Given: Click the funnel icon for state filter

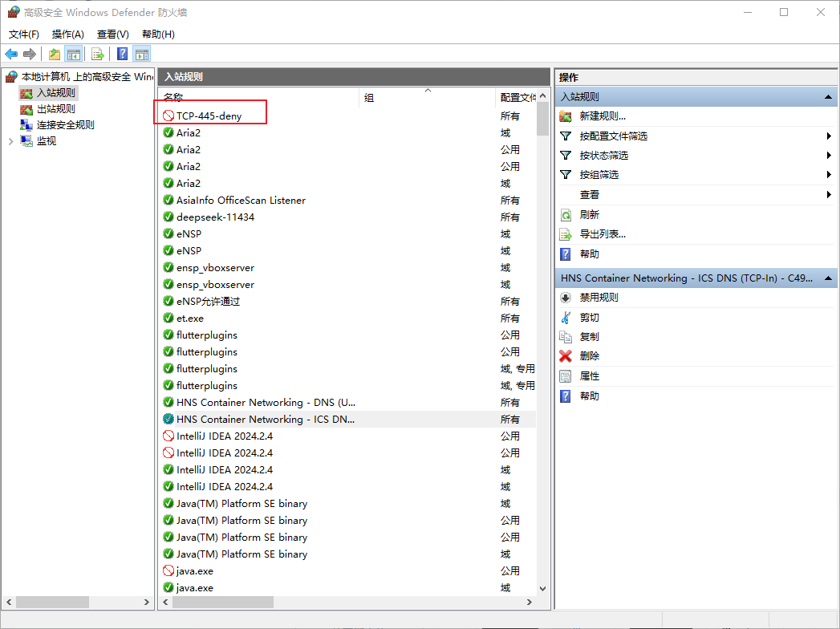Looking at the screenshot, I should 566,156.
